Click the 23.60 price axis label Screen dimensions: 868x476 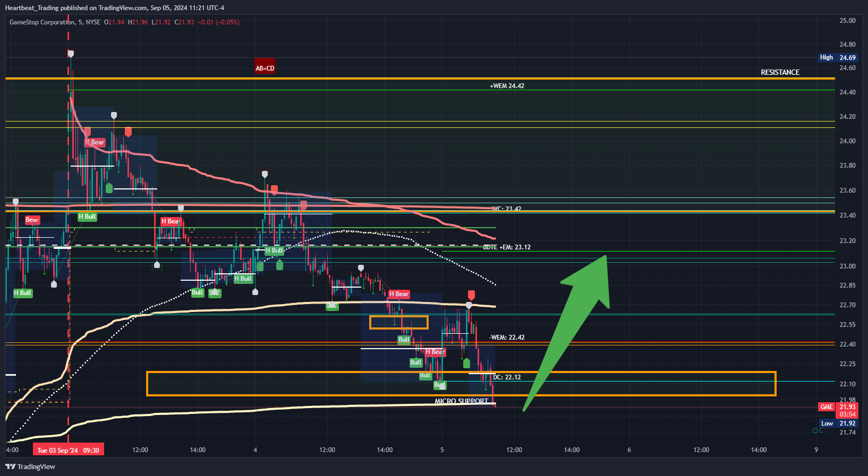point(847,191)
